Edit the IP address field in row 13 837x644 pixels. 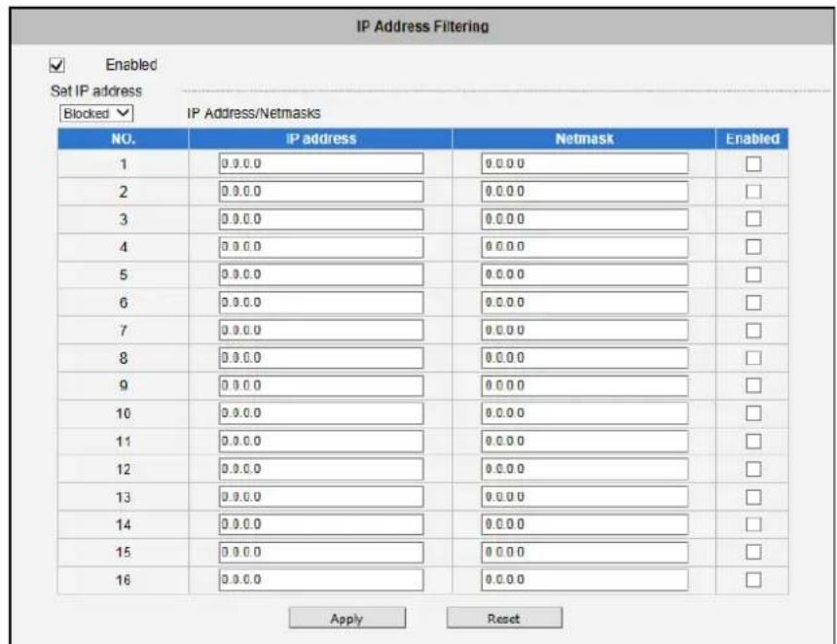click(x=321, y=497)
